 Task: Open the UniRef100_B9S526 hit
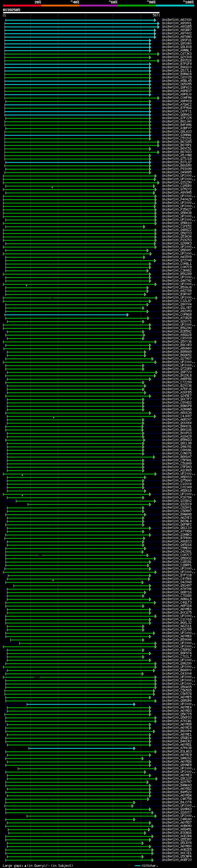point(177,61)
